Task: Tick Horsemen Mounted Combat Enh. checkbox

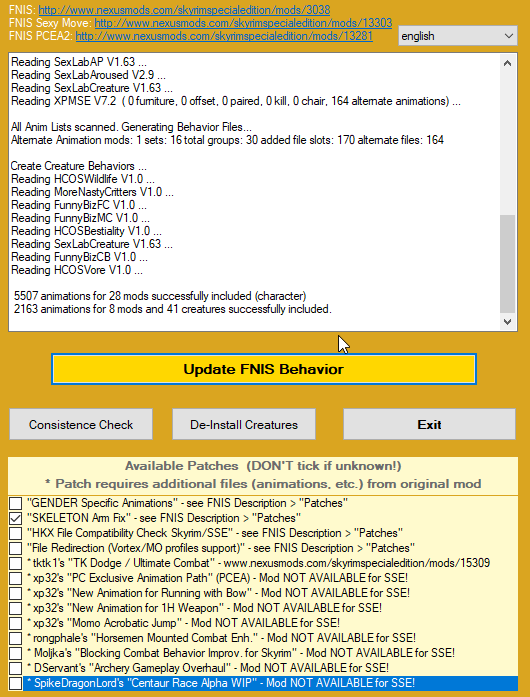Action: point(16,638)
